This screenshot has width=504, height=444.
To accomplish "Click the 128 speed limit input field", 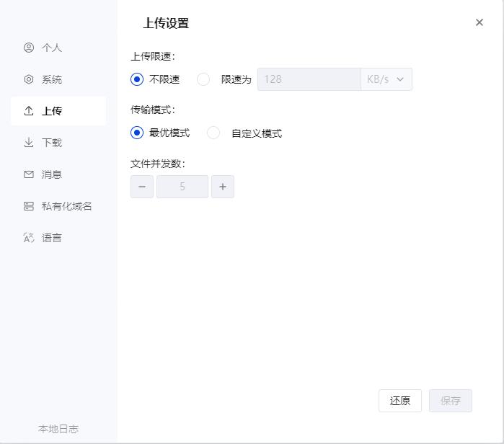I will [x=309, y=79].
